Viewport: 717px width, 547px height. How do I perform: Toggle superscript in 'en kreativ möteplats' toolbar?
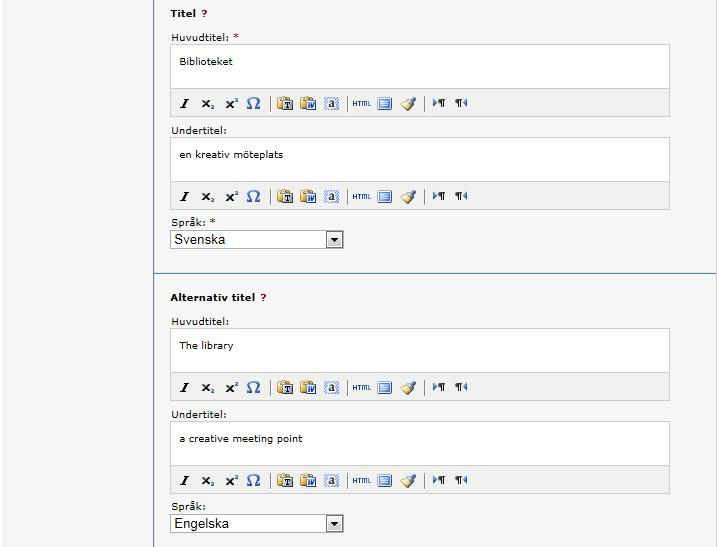pos(231,197)
